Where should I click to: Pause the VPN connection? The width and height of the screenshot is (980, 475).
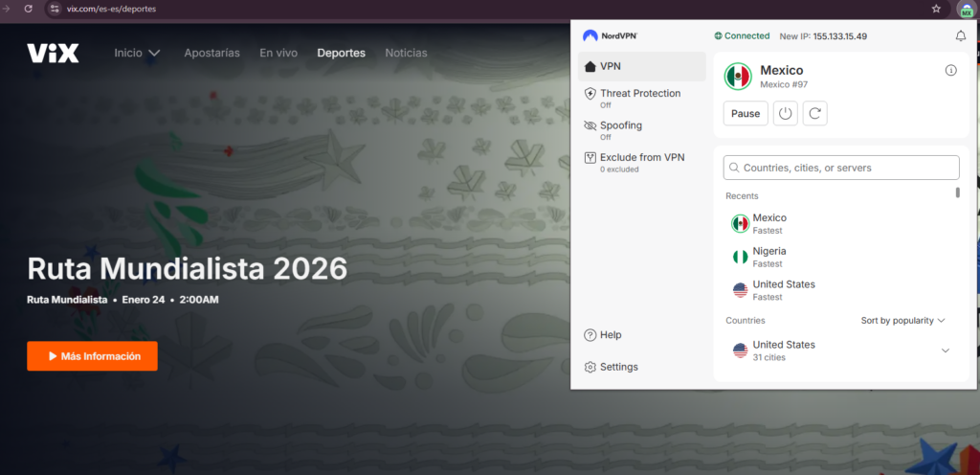click(x=746, y=114)
